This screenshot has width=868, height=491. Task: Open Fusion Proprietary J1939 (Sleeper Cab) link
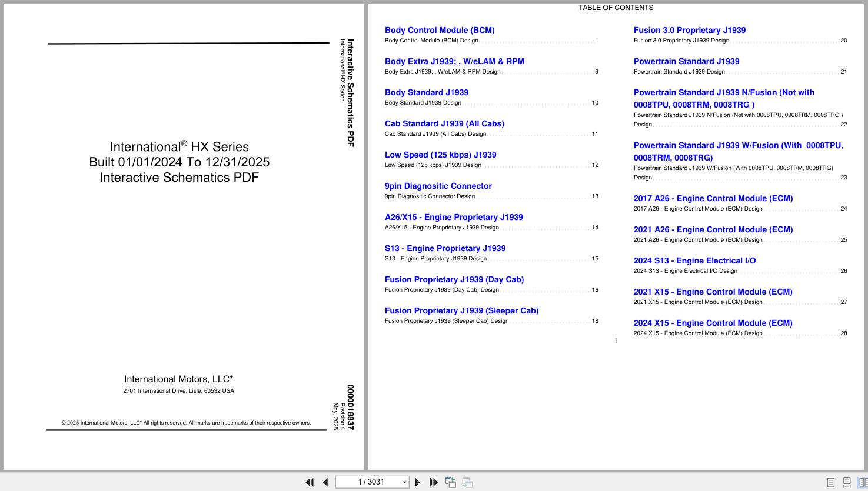461,310
